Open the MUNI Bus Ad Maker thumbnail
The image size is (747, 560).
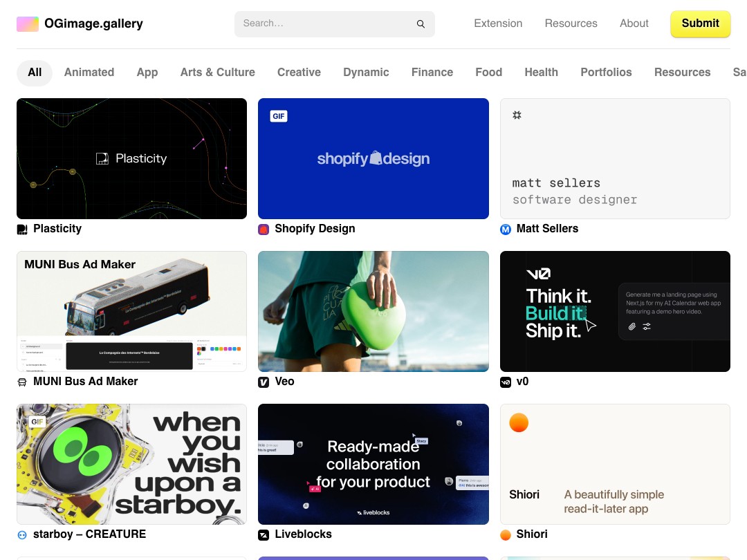132,311
